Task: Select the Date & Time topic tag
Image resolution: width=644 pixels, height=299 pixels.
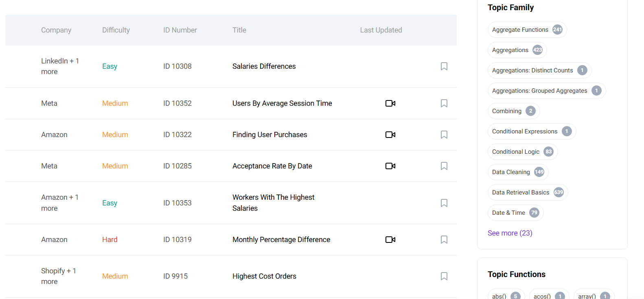Action: coord(515,213)
